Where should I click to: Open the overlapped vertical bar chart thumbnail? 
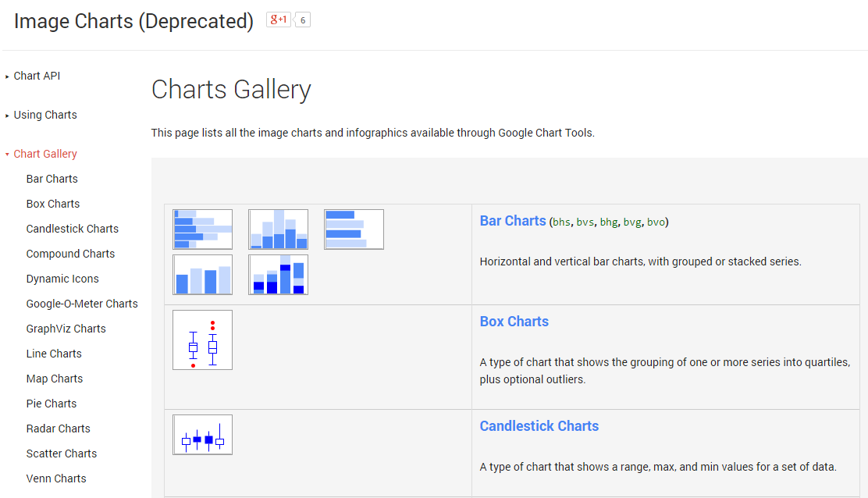tap(278, 275)
